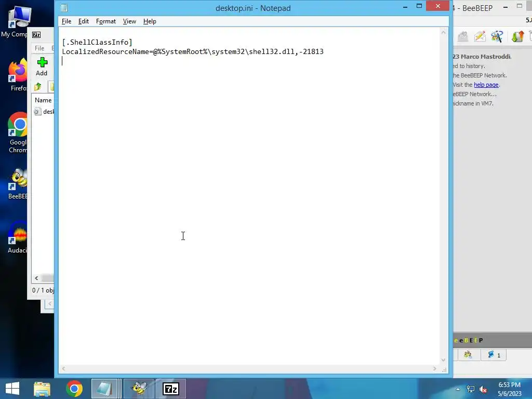Click scroll down arrow in Notepad vertical scrollbar
Viewport: 532px width, 399px height.
(x=443, y=360)
